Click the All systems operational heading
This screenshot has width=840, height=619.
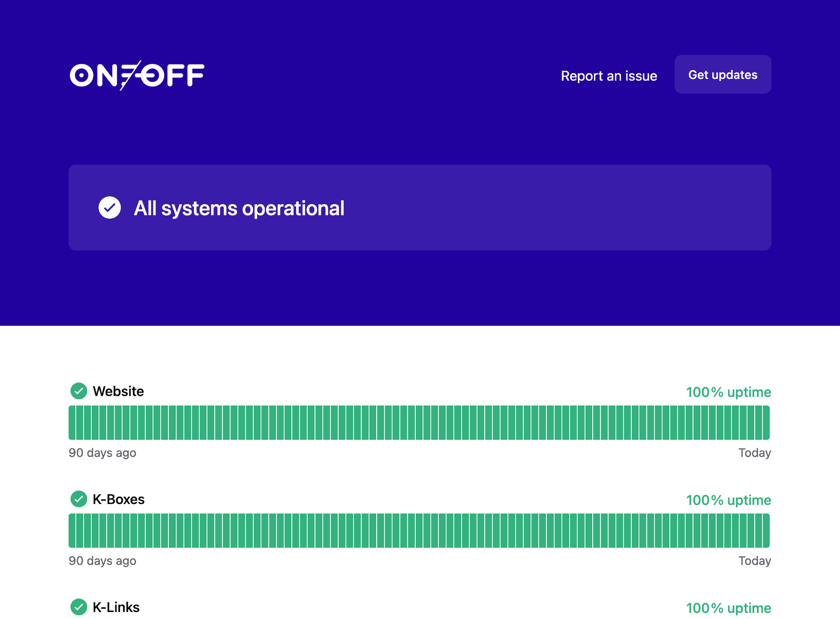pos(239,208)
